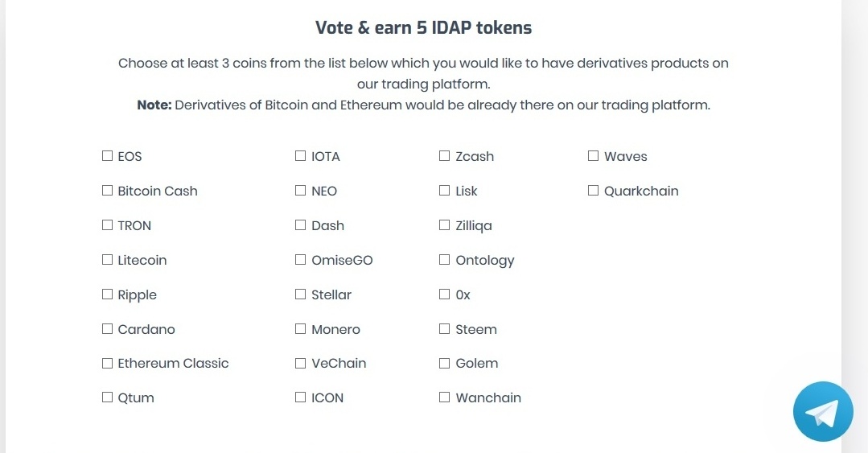Tick the Stellar checkbox
The height and width of the screenshot is (453, 868).
coord(301,294)
